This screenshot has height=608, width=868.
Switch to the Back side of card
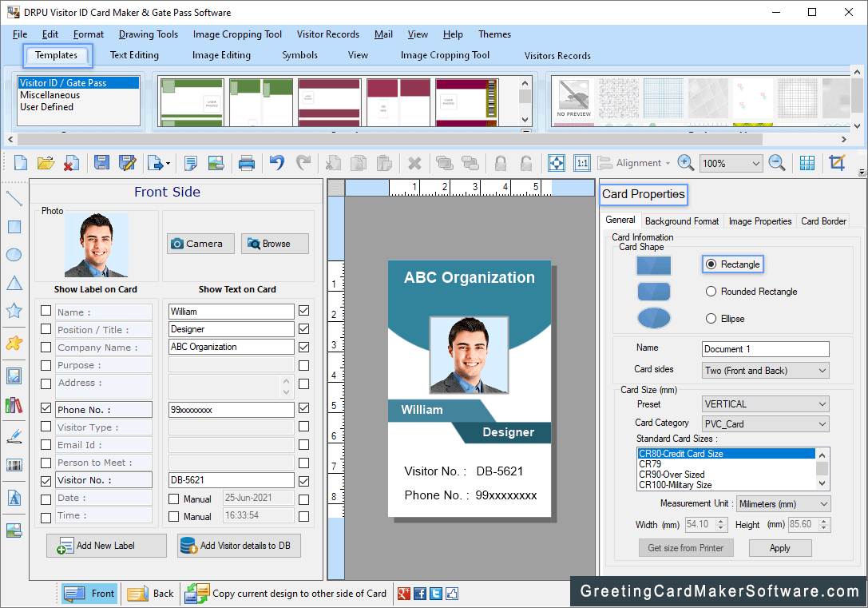[x=151, y=594]
